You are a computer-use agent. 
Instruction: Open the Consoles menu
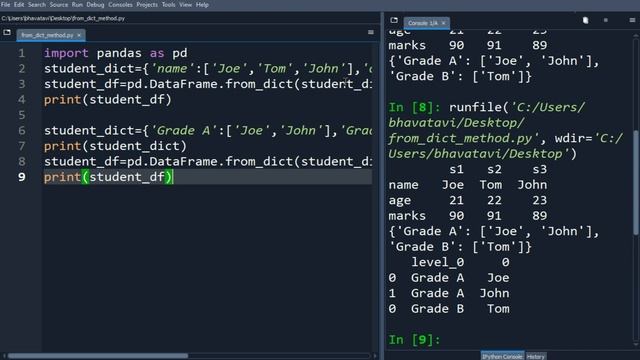(120, 5)
